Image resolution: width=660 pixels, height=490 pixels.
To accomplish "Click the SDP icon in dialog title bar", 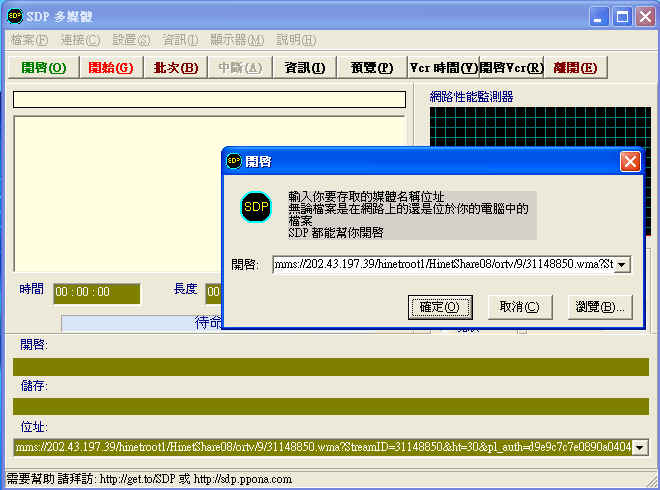I will point(234,161).
